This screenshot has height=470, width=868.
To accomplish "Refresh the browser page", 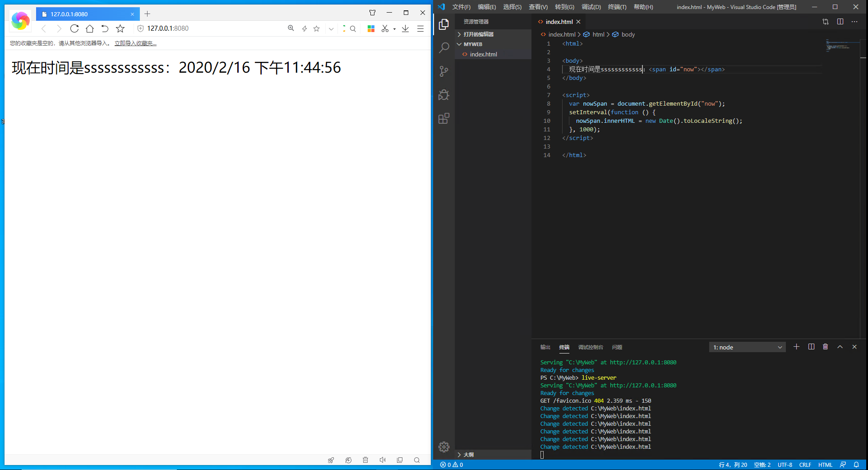I will (74, 28).
